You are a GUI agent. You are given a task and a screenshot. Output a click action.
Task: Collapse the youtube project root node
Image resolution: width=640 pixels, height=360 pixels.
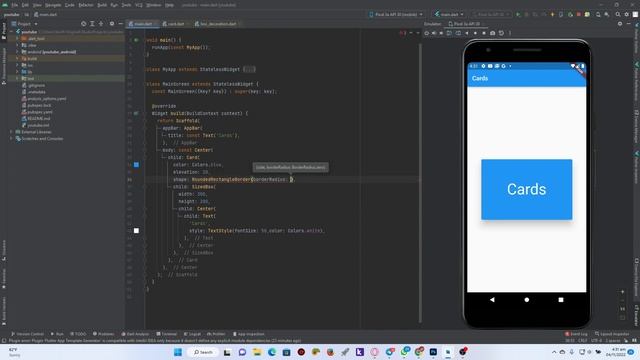(11, 31)
